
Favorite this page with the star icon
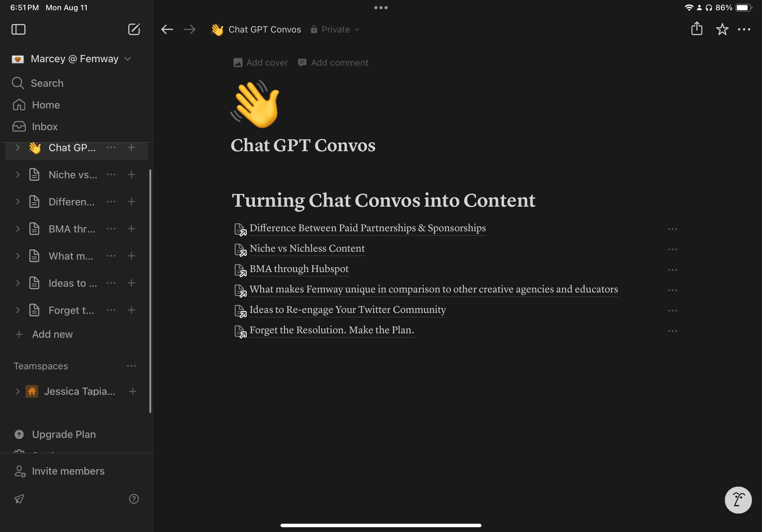click(722, 30)
